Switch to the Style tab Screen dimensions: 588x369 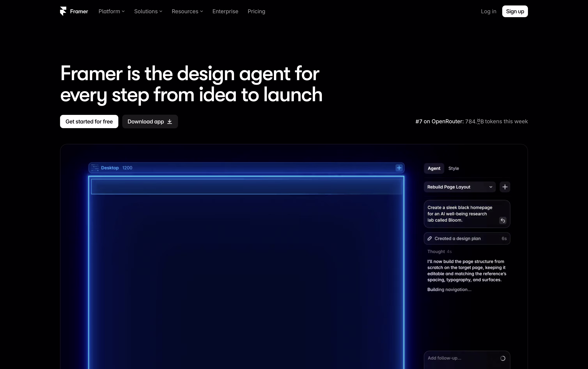[454, 168]
